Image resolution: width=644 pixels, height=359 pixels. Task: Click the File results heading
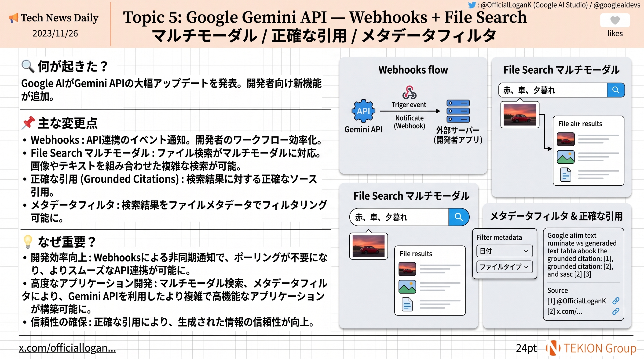[x=416, y=254]
